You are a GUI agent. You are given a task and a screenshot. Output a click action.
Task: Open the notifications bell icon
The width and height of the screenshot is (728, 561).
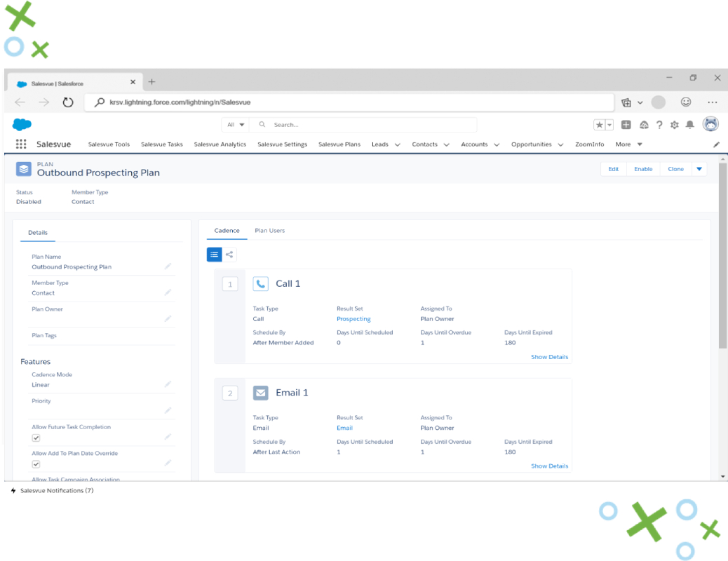(690, 124)
